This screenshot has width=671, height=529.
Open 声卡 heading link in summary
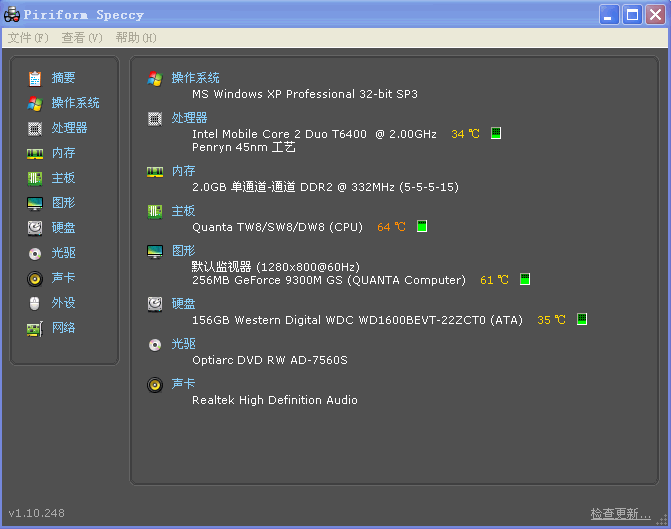tap(184, 383)
